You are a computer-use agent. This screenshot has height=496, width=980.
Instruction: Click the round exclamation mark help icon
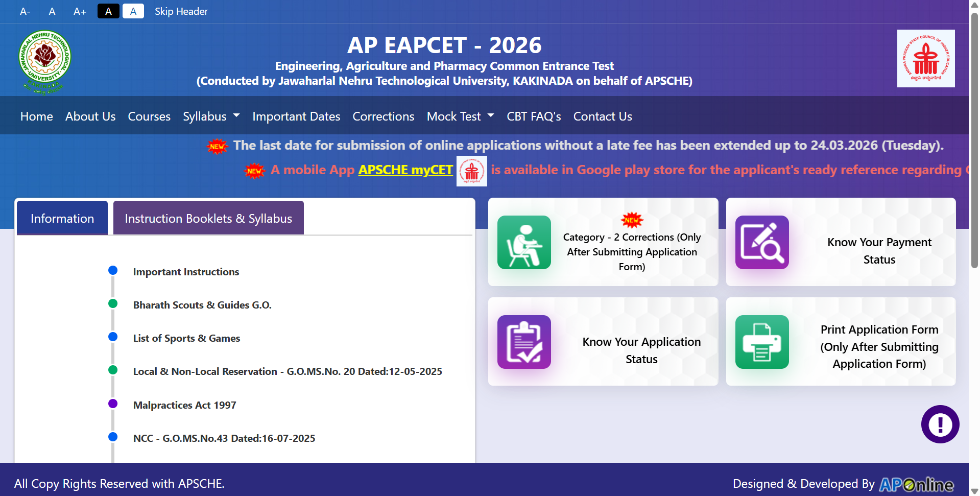click(x=940, y=424)
